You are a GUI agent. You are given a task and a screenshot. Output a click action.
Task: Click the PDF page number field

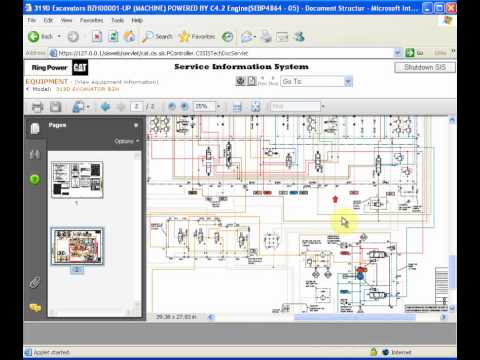click(136, 107)
